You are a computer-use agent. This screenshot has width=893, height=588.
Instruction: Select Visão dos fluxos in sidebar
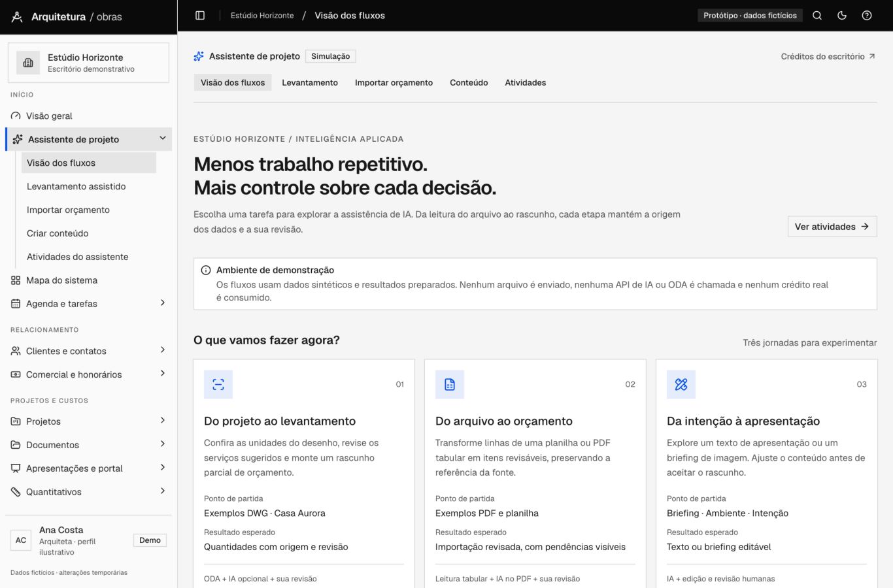click(x=89, y=163)
